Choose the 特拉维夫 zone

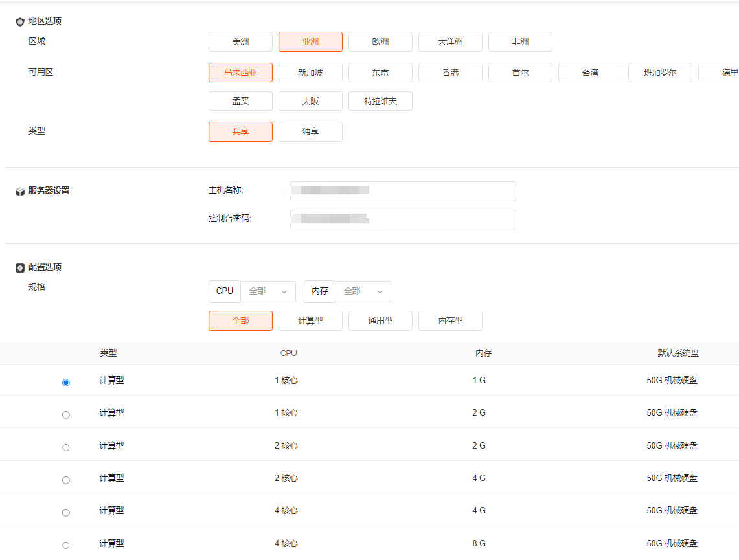380,101
